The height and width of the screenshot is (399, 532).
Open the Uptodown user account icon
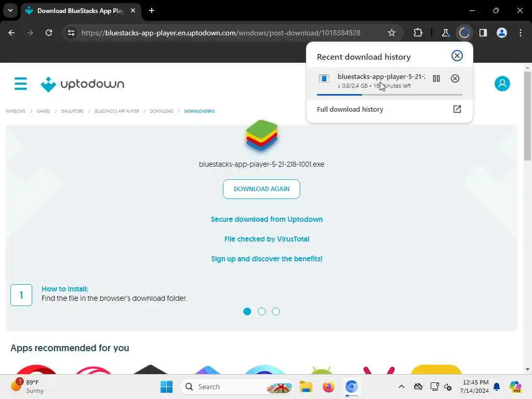[x=502, y=84]
